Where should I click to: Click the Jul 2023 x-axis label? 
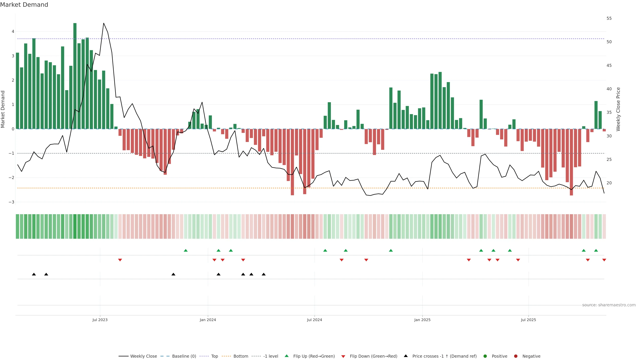pos(100,320)
